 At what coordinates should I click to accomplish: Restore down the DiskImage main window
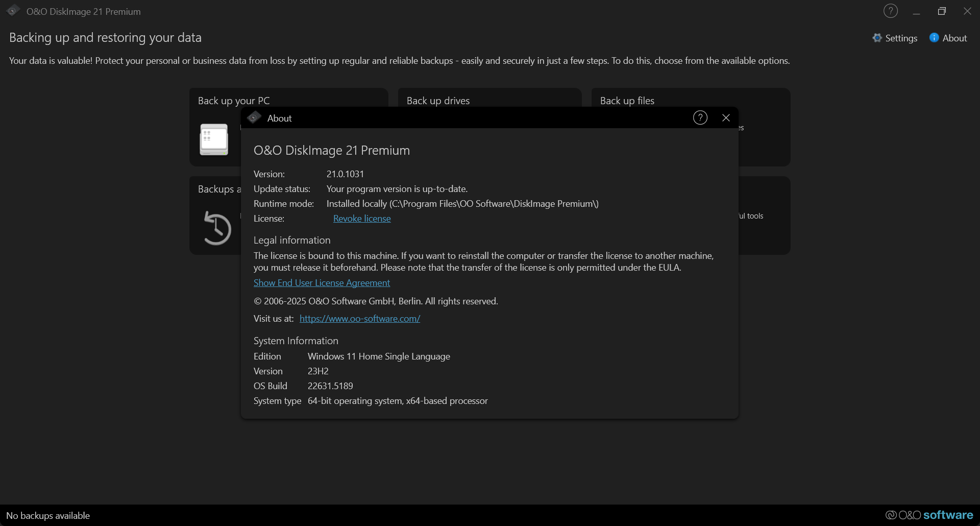click(x=942, y=11)
